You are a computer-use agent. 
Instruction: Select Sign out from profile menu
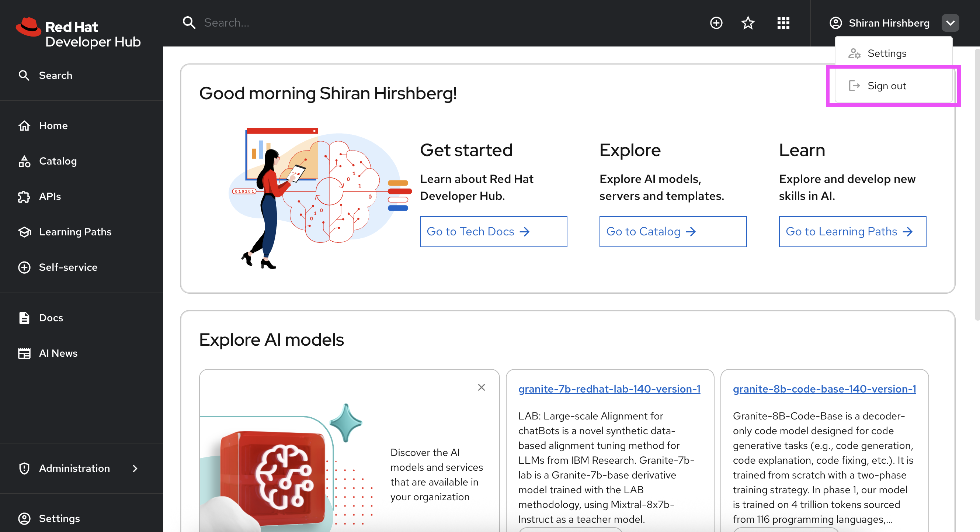pyautogui.click(x=886, y=86)
